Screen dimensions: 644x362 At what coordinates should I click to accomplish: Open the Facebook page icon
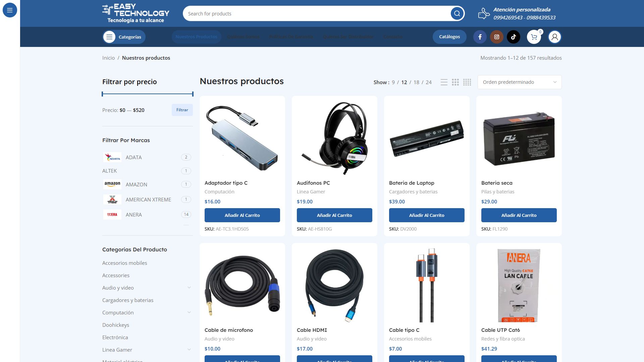(480, 37)
